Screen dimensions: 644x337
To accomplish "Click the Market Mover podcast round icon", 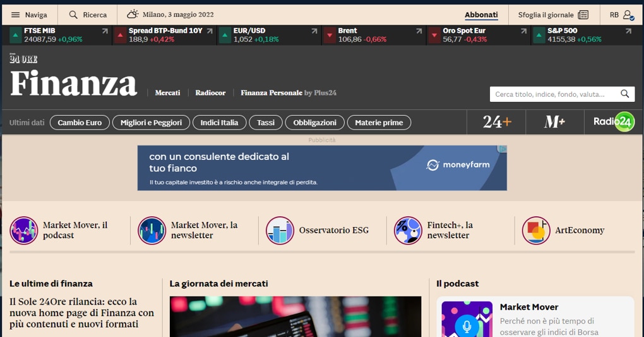I will coord(24,230).
